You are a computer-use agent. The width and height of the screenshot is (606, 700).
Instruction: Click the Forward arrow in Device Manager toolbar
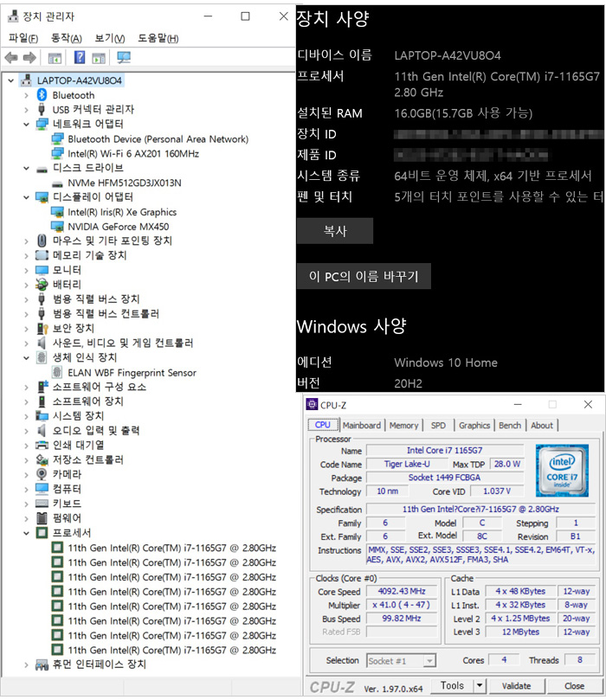click(x=29, y=57)
